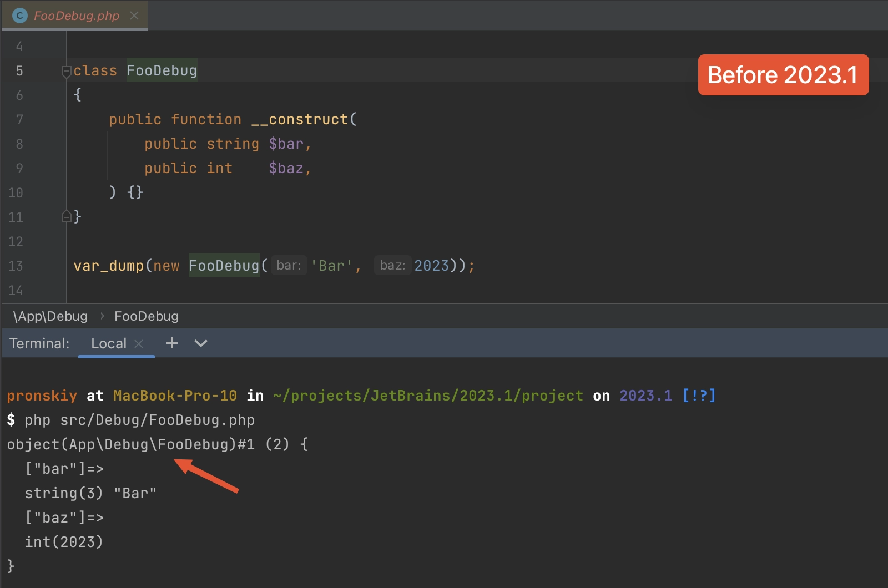Viewport: 888px width, 588px height.
Task: Toggle the fold marker at the closing brace
Action: point(66,217)
